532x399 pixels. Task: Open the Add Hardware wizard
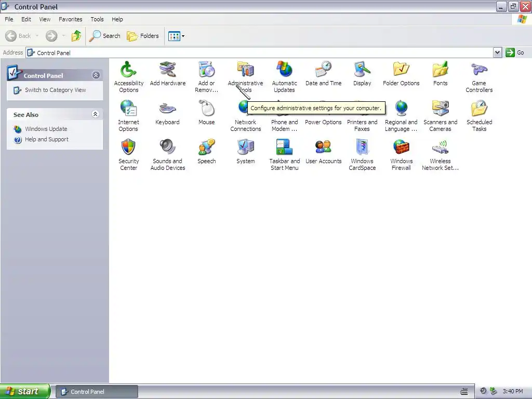[x=168, y=73]
